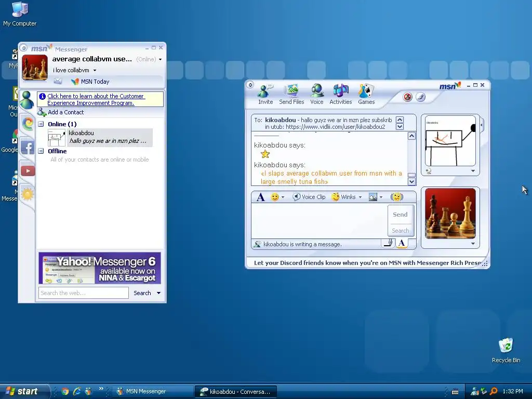532x399 pixels.
Task: Collapse the Online (1) group
Action: click(x=41, y=124)
